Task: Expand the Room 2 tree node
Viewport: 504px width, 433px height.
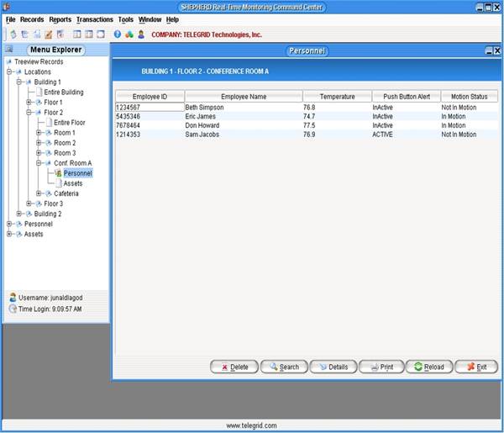Action: pyautogui.click(x=39, y=143)
